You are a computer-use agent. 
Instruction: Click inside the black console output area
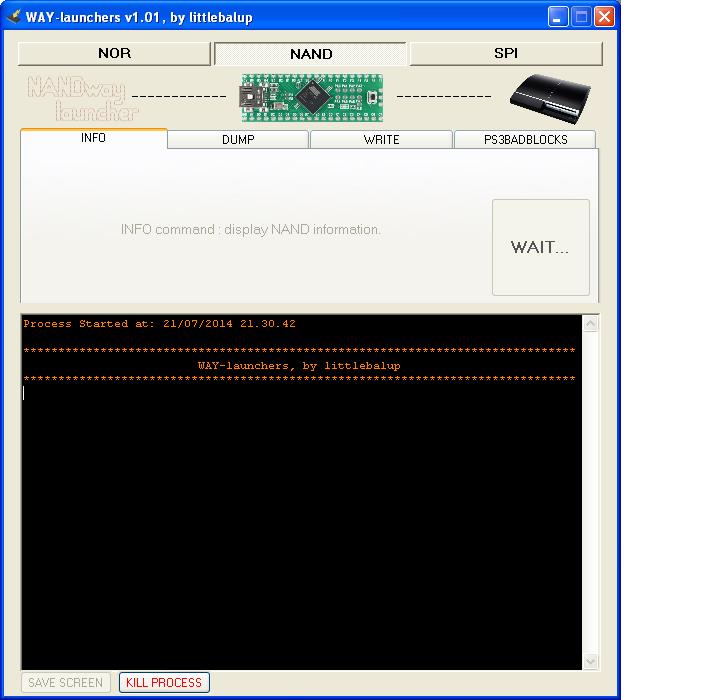click(300, 520)
